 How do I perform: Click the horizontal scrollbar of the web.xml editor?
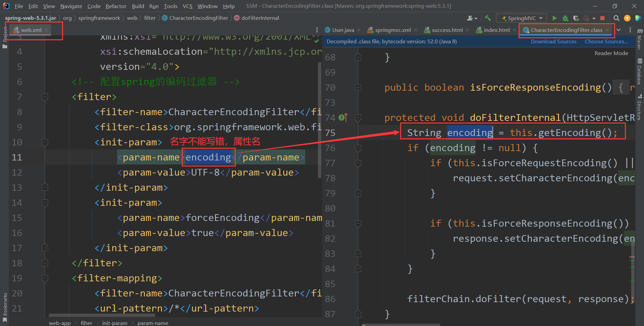pos(102,315)
